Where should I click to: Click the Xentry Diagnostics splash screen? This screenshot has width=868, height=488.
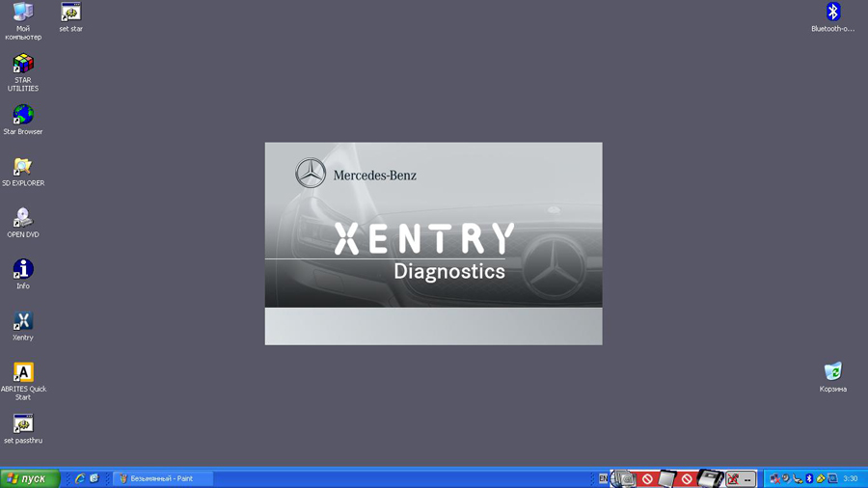pyautogui.click(x=433, y=243)
